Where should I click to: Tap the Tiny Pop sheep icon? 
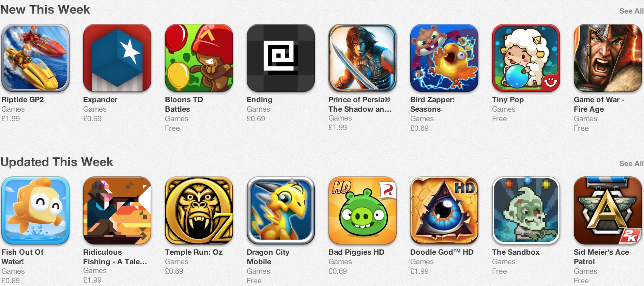[526, 58]
